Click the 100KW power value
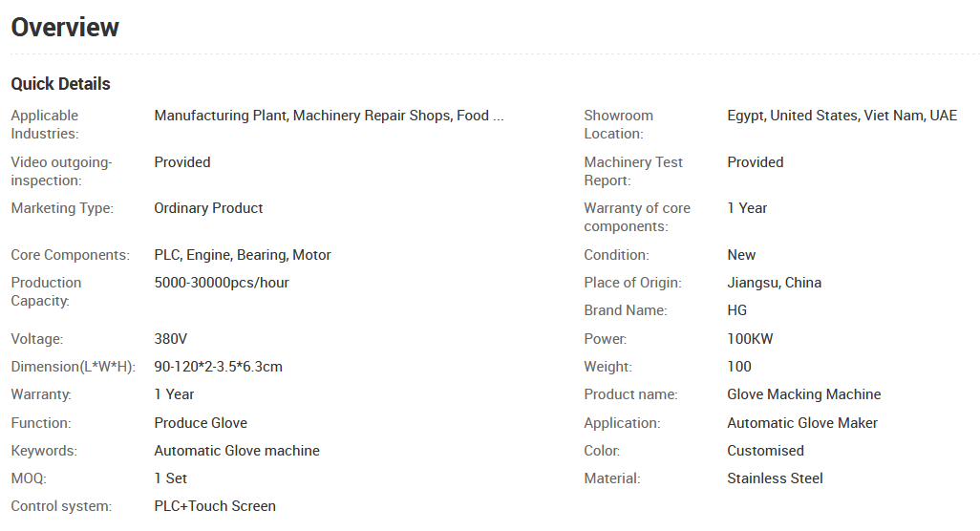This screenshot has height=531, width=980. coord(750,339)
